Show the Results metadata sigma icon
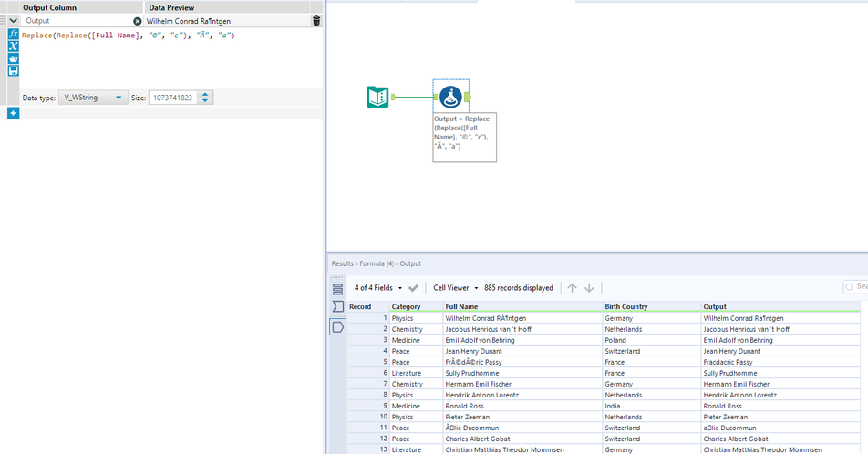 (x=337, y=306)
